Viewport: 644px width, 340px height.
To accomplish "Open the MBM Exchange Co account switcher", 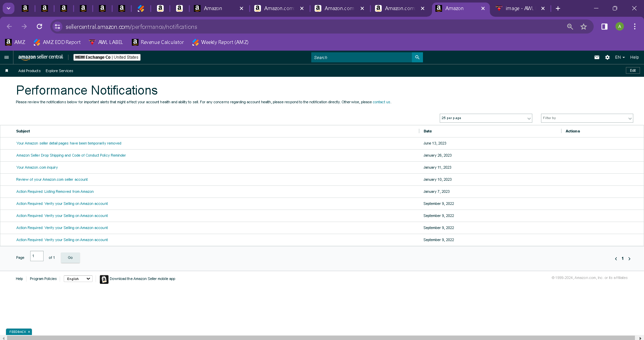I will coord(107,57).
